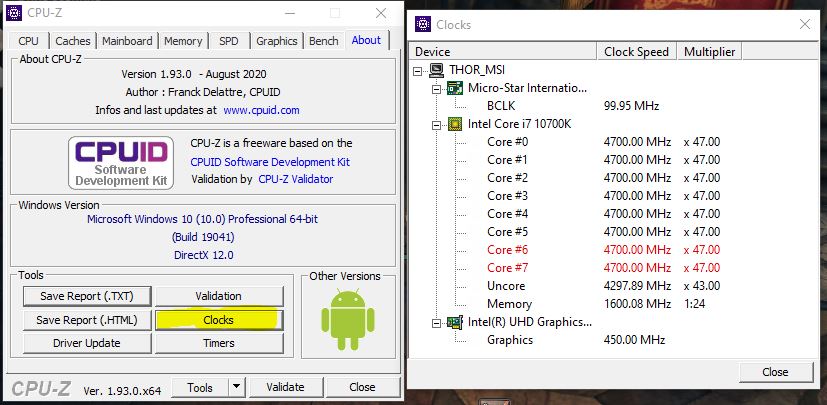Click the Timers button
Viewport: 827px width, 405px height.
(x=218, y=343)
